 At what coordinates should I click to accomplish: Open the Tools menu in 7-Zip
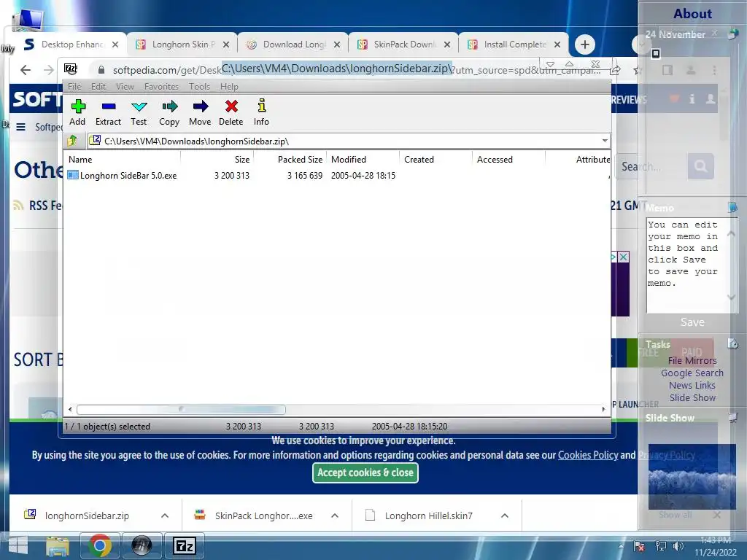(199, 87)
